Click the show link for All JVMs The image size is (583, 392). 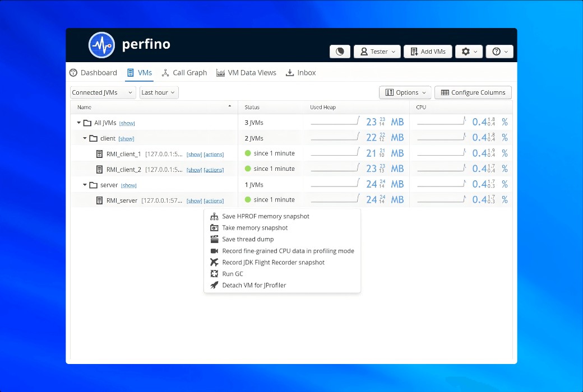(x=127, y=123)
